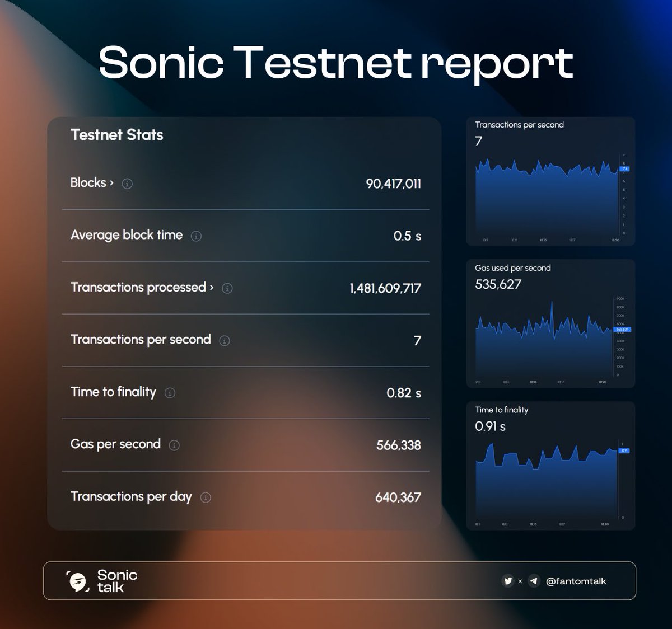This screenshot has height=629, width=672.
Task: Click the Telegram paper plane icon
Action: click(534, 581)
